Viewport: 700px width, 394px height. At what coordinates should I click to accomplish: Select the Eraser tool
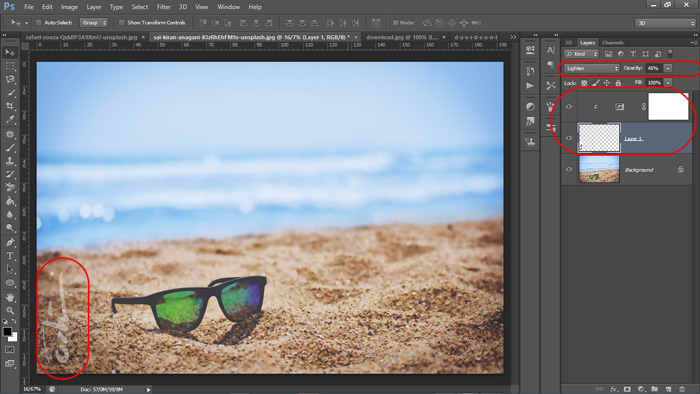10,188
